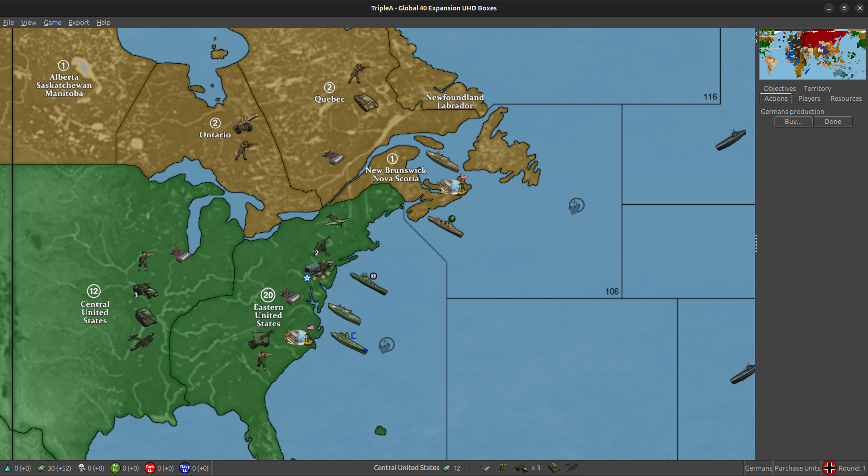Toggle the Tank LL indicator

[150, 468]
